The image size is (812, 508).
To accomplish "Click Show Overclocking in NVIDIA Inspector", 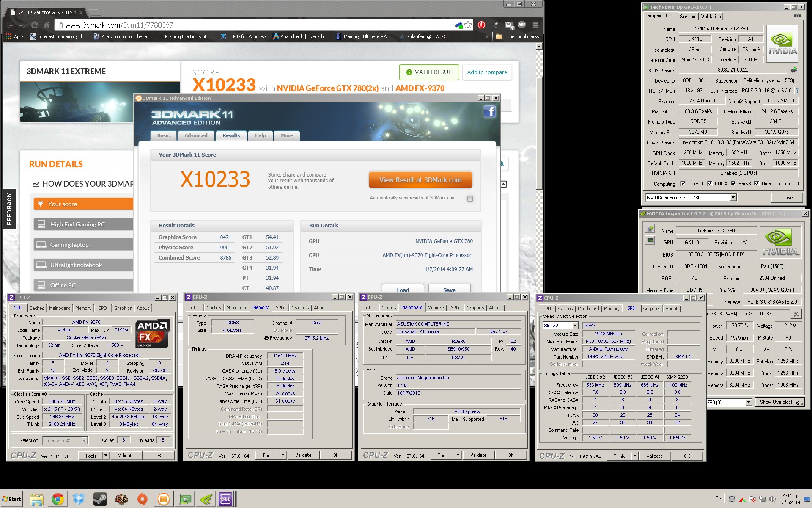I will [x=779, y=402].
